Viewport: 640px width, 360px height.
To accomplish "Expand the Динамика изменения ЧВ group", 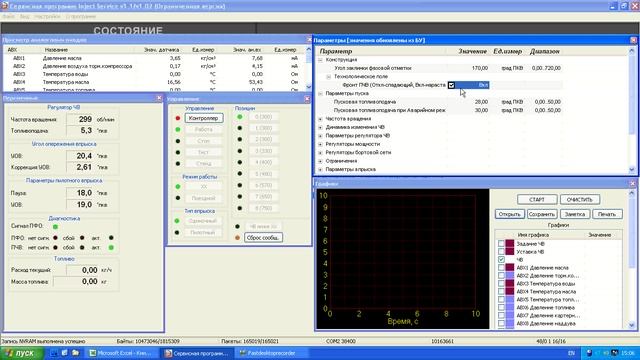I will (320, 127).
